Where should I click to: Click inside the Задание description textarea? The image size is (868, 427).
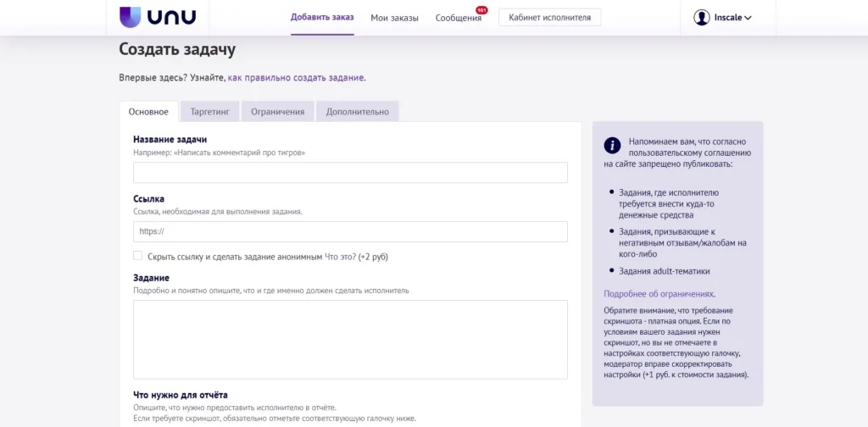click(x=350, y=340)
